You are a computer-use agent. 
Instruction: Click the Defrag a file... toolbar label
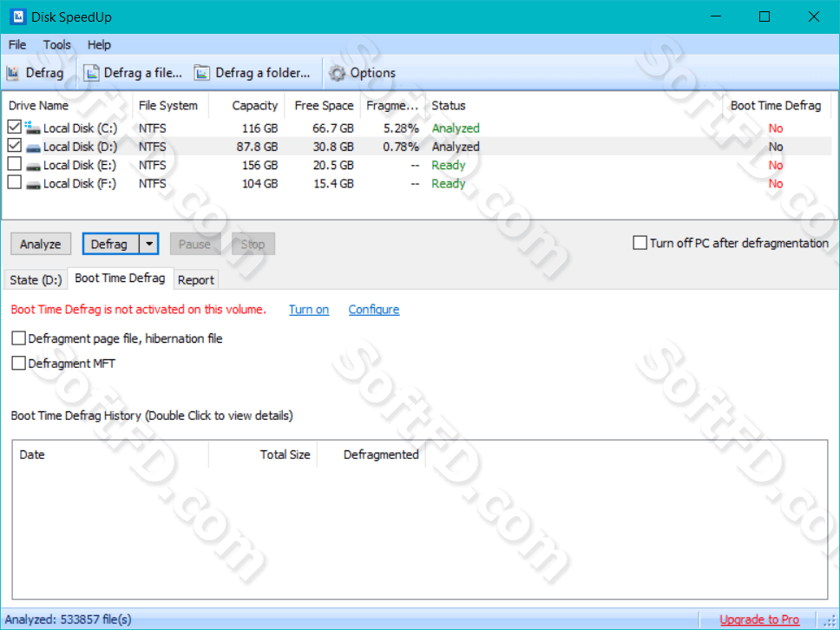coord(142,73)
